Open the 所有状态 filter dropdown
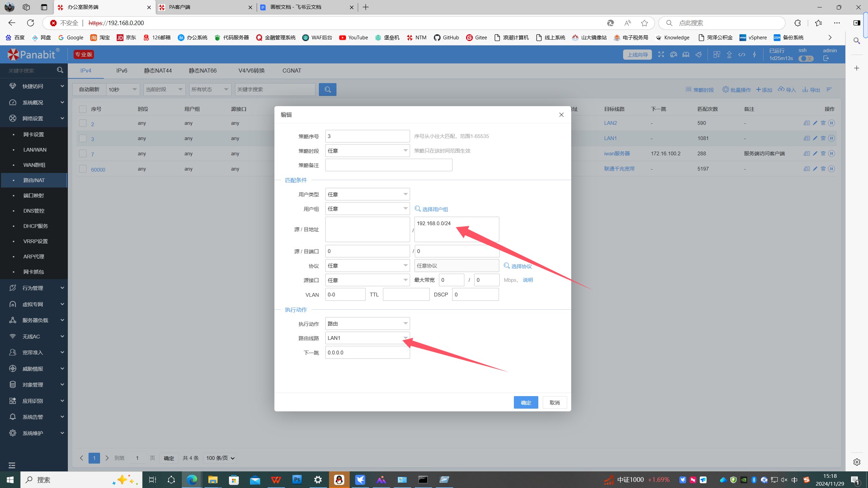 coord(210,90)
